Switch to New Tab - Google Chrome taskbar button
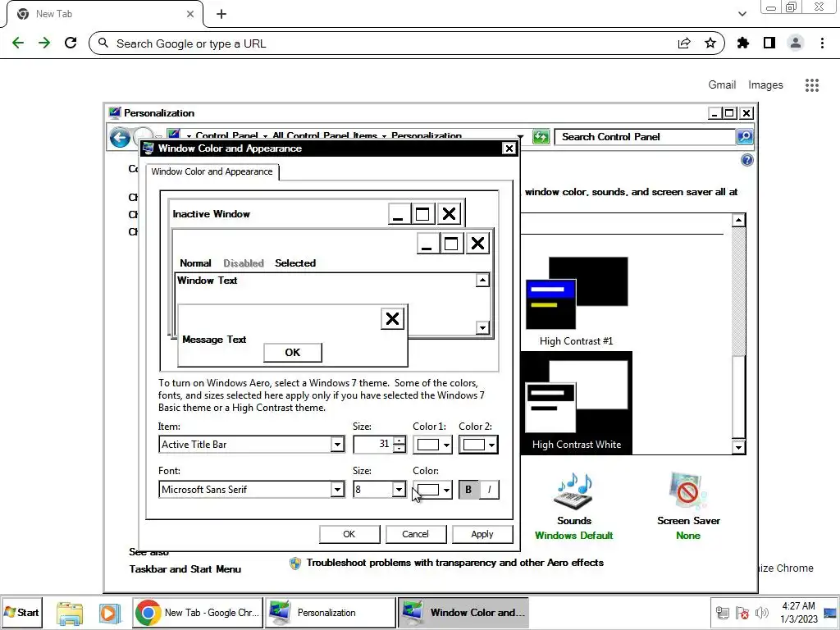The image size is (840, 630). [x=199, y=613]
